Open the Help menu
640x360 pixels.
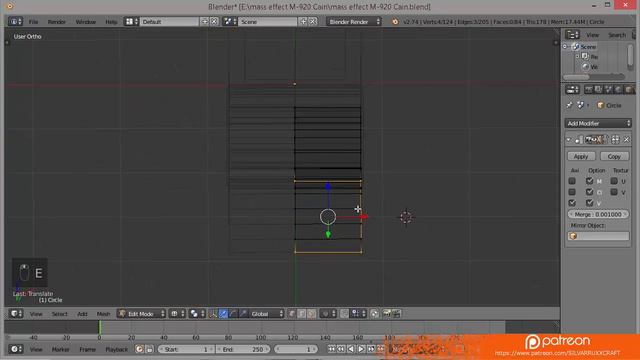click(111, 22)
